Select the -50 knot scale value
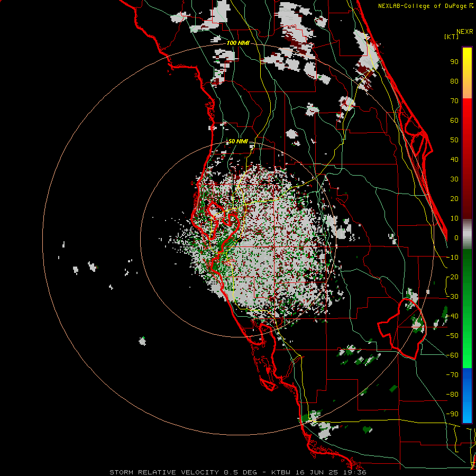The height and width of the screenshot is (476, 476). coord(452,336)
